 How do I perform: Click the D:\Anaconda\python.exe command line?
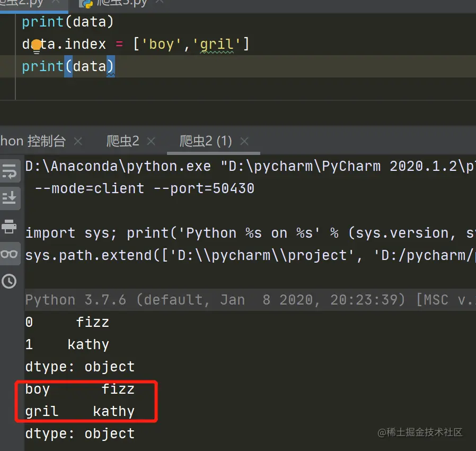point(250,166)
